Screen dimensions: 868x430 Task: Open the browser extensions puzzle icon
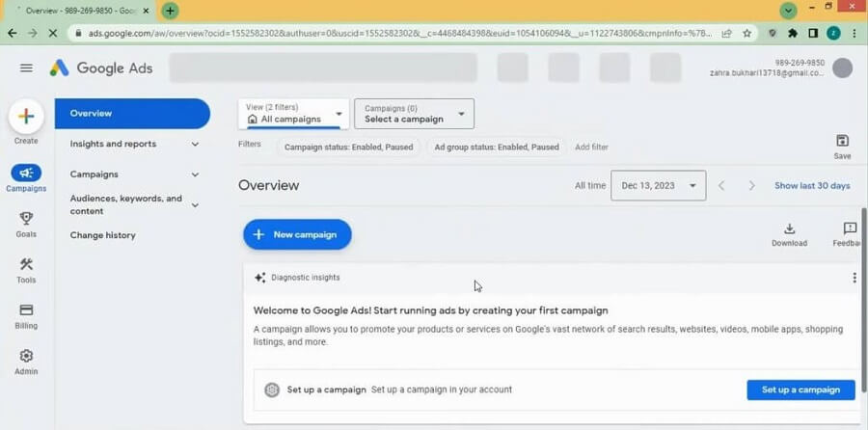point(792,33)
